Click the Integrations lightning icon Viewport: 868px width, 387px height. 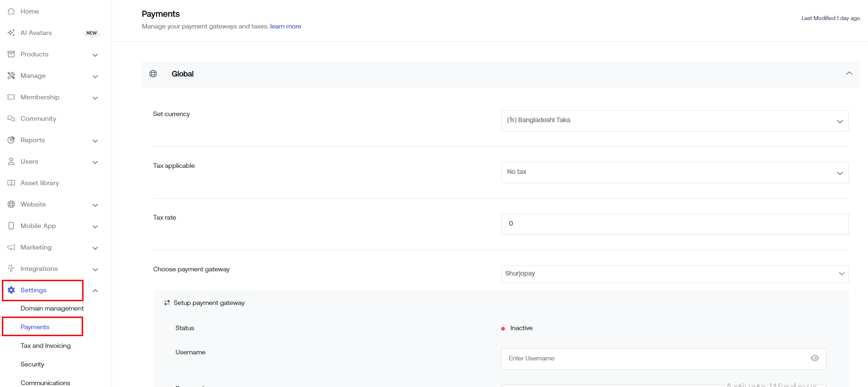(x=11, y=269)
